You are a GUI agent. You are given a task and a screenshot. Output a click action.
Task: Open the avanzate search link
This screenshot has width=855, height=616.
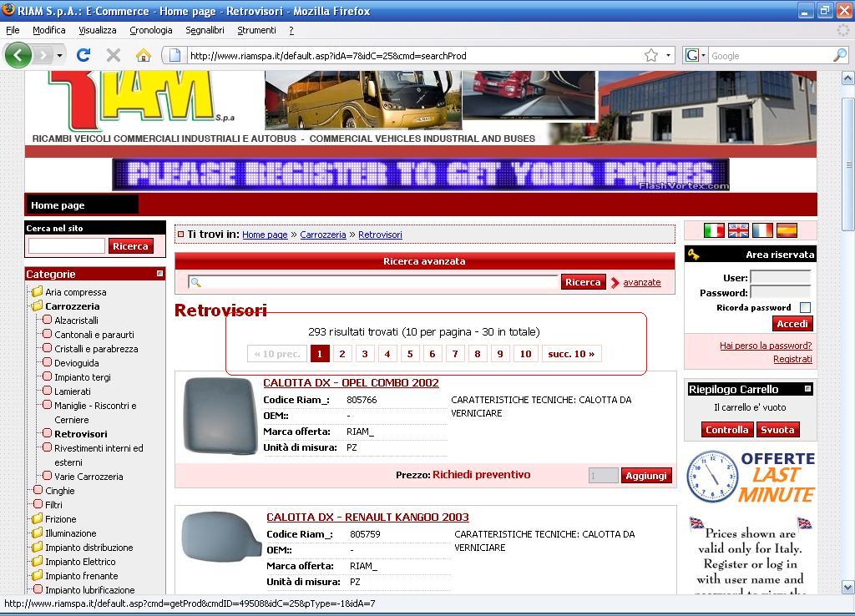642,282
